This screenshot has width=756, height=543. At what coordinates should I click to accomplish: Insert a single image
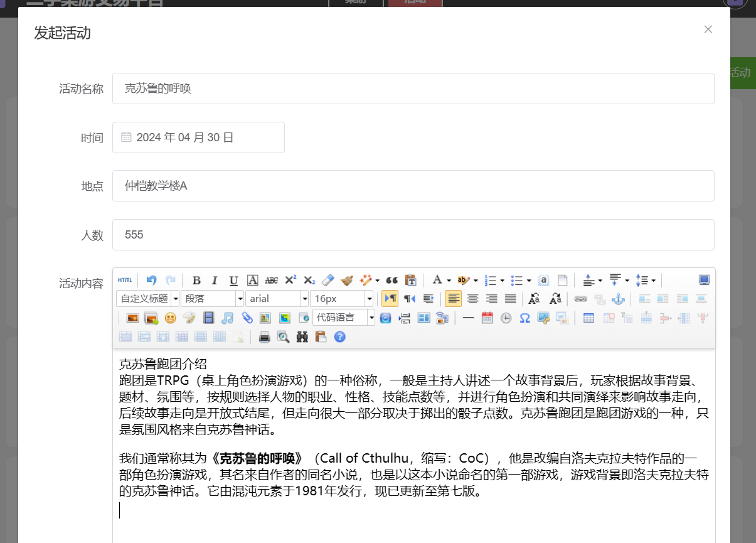tap(132, 318)
